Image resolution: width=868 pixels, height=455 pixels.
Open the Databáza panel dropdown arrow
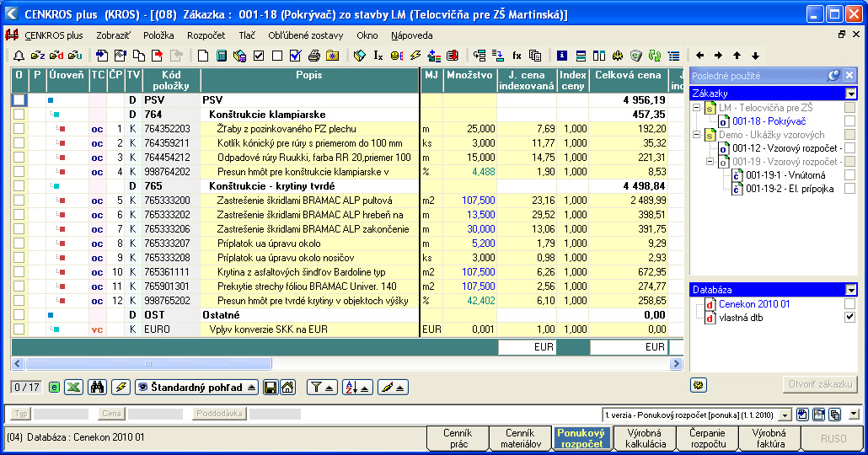pos(851,290)
